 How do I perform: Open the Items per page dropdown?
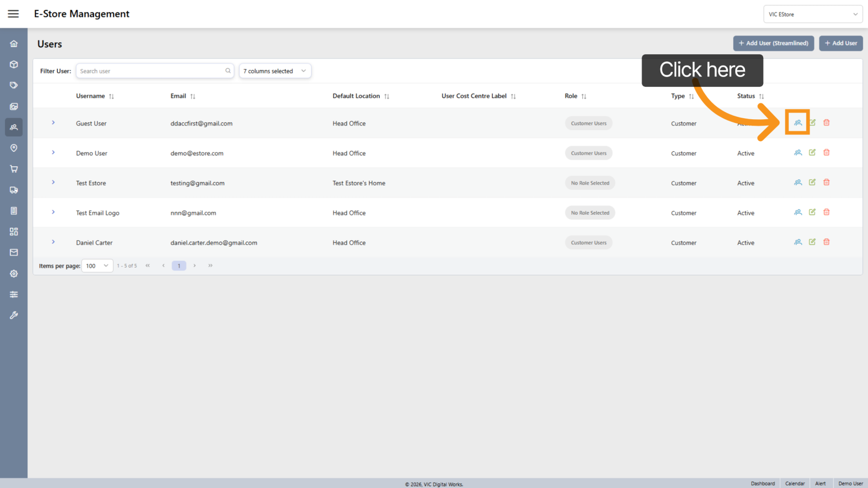97,265
